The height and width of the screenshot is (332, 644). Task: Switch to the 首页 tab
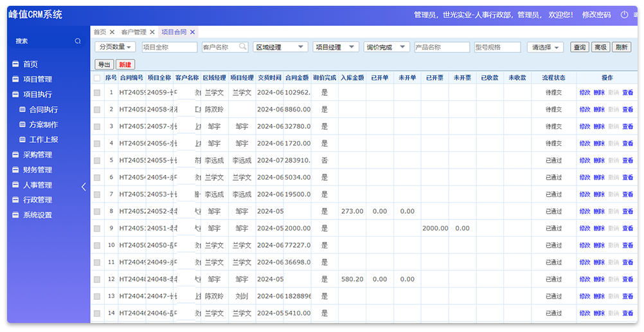100,32
